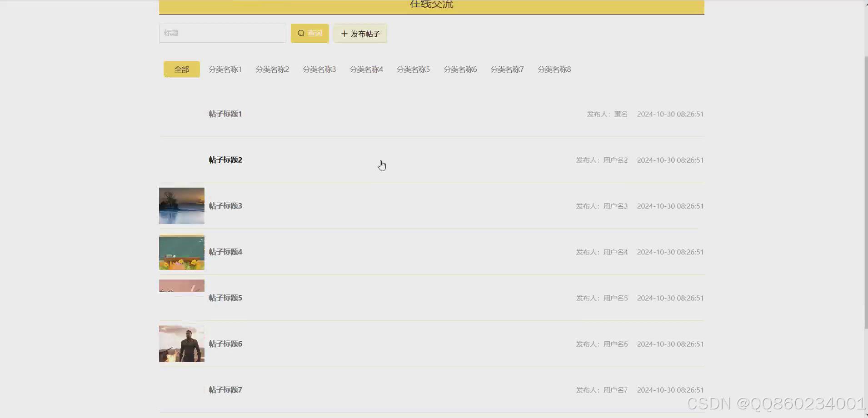Screen dimensions: 868x418
Task: Click the sunset lake thumbnail of 帖子标题3
Action: click(x=182, y=206)
